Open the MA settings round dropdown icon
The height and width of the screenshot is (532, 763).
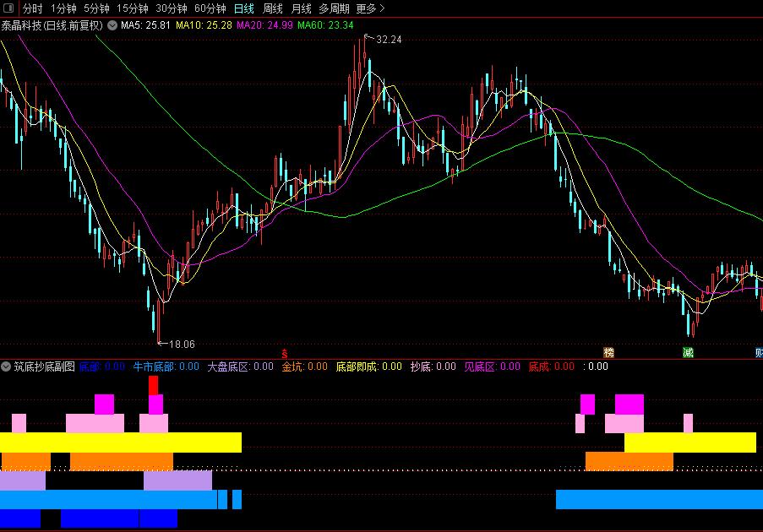click(112, 25)
